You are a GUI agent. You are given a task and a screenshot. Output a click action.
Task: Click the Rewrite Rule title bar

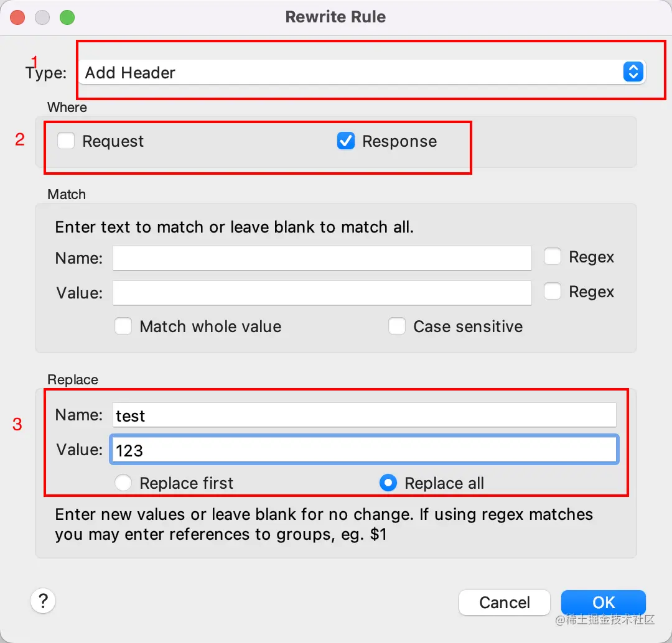tap(335, 17)
